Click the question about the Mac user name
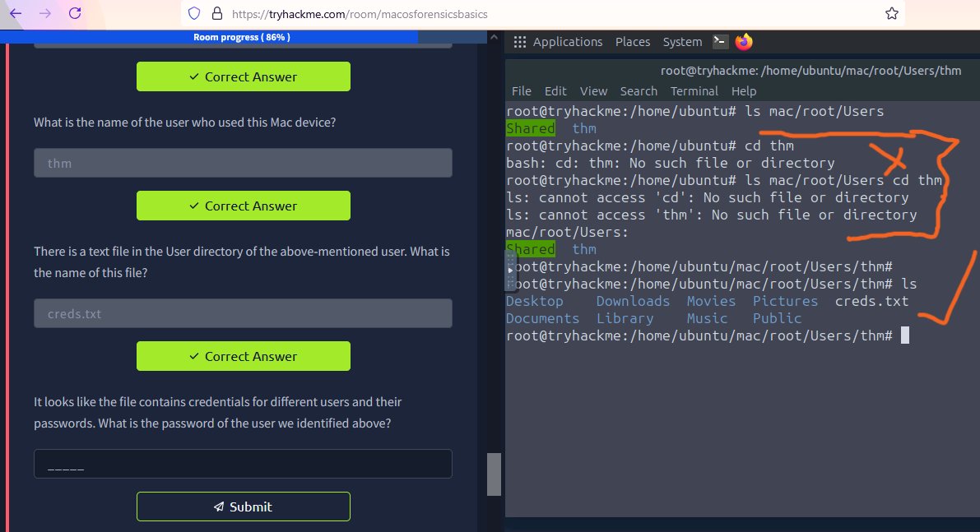980x532 pixels. 184,123
